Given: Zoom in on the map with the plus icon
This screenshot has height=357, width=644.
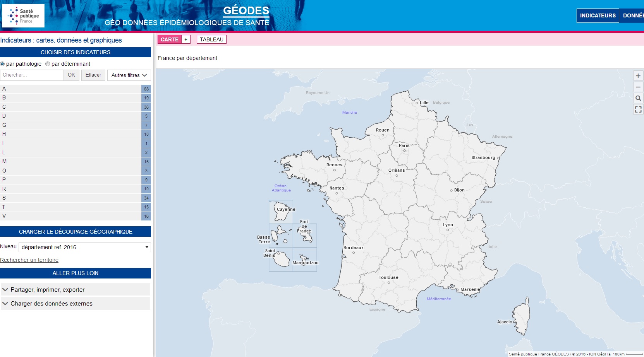Looking at the screenshot, I should click(638, 76).
